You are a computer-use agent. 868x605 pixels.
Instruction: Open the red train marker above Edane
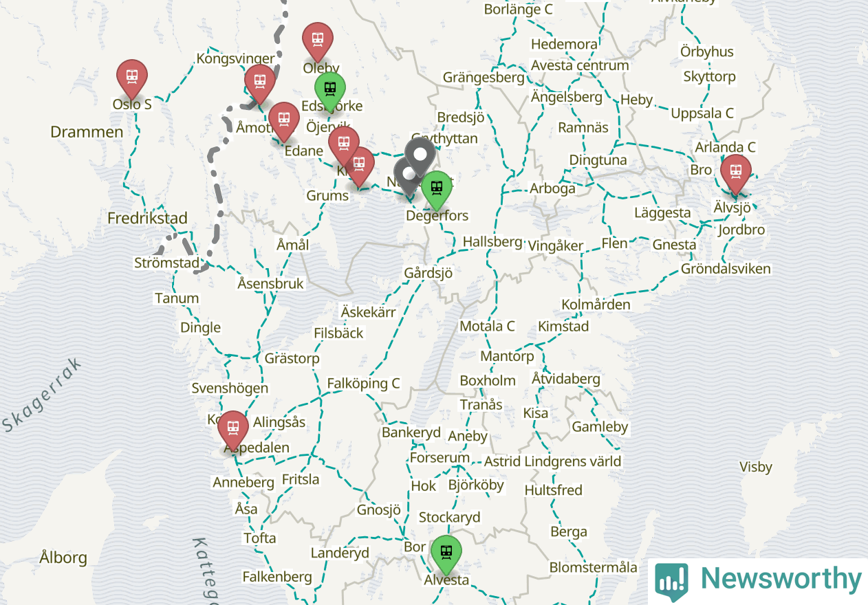point(284,121)
